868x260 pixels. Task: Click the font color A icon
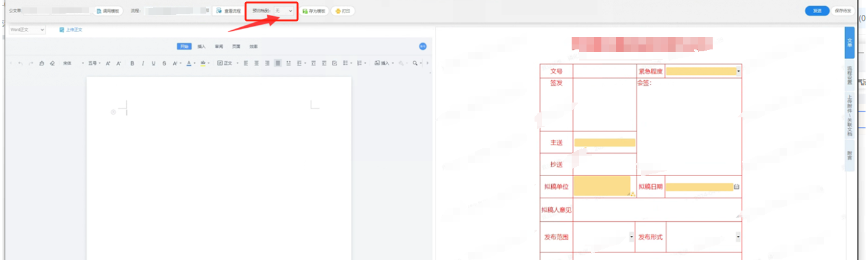coord(189,63)
